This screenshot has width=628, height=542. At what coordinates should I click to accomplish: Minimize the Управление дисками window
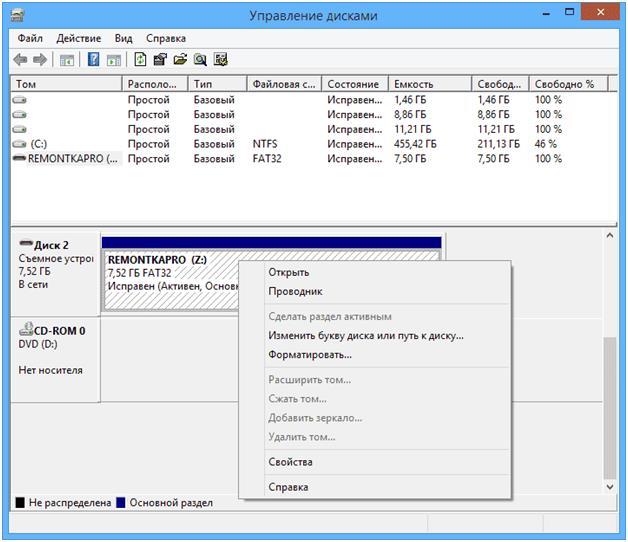(x=545, y=13)
